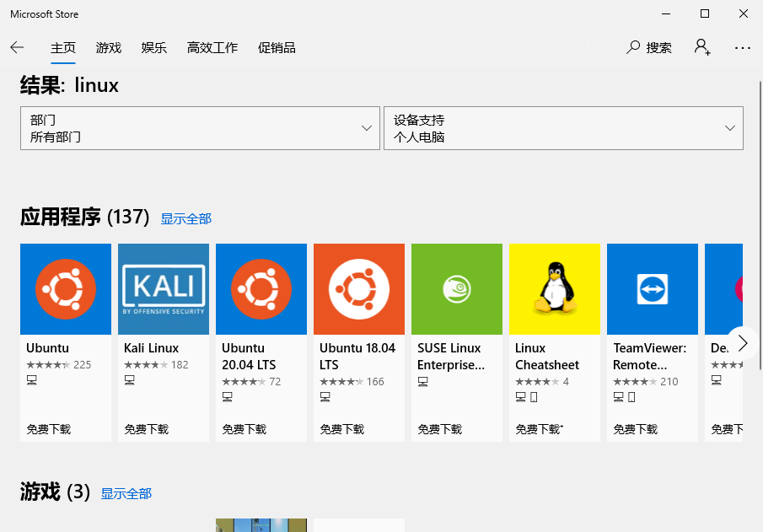Screen dimensions: 763x532
Task: Open the Ubuntu 20.04 LTS icon
Action: point(261,289)
